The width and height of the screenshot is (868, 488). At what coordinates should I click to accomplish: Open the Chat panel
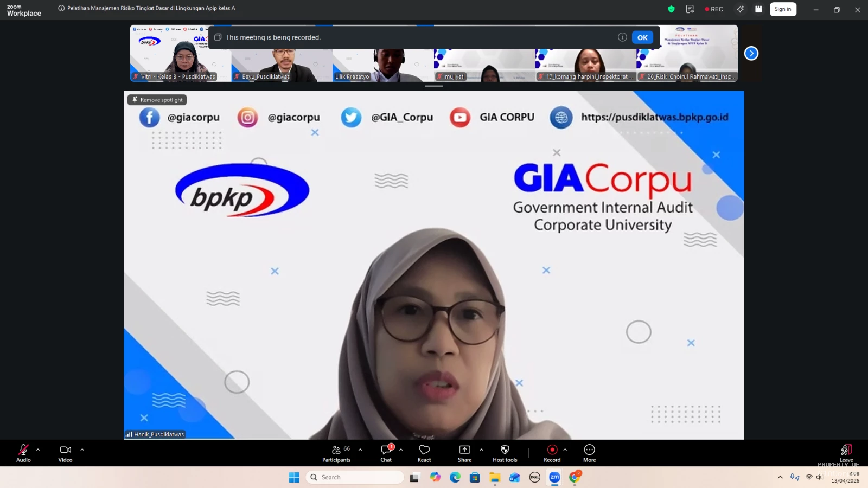tap(386, 450)
